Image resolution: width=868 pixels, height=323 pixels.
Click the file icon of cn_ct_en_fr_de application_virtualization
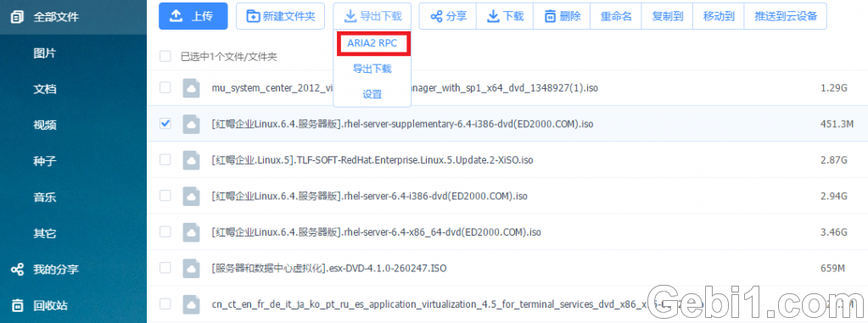click(x=191, y=304)
